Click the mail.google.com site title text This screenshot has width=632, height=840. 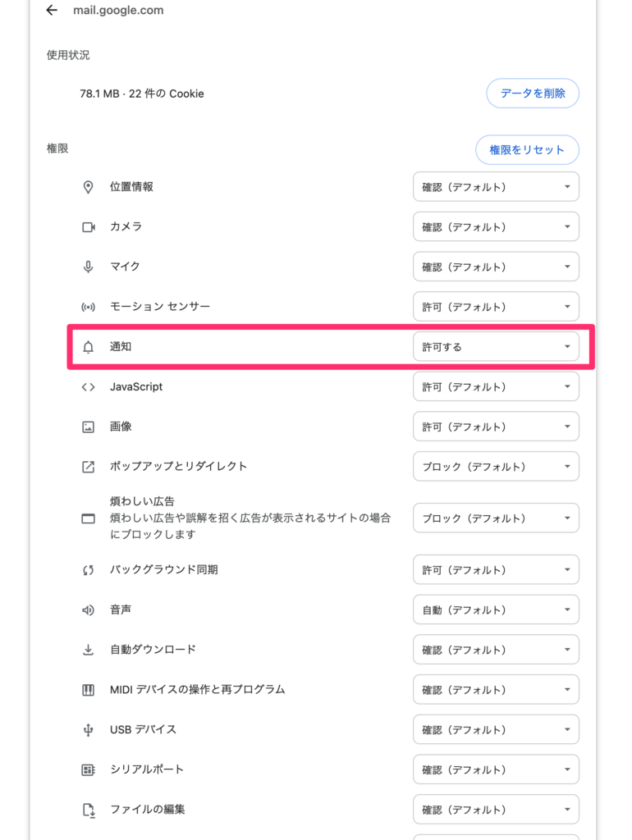(x=117, y=11)
